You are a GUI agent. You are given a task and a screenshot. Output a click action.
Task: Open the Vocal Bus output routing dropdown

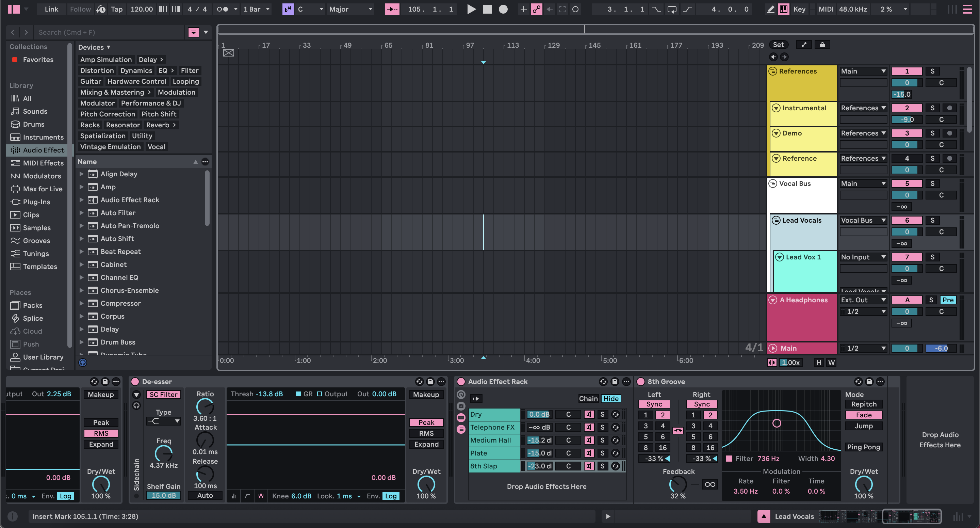tap(864, 183)
